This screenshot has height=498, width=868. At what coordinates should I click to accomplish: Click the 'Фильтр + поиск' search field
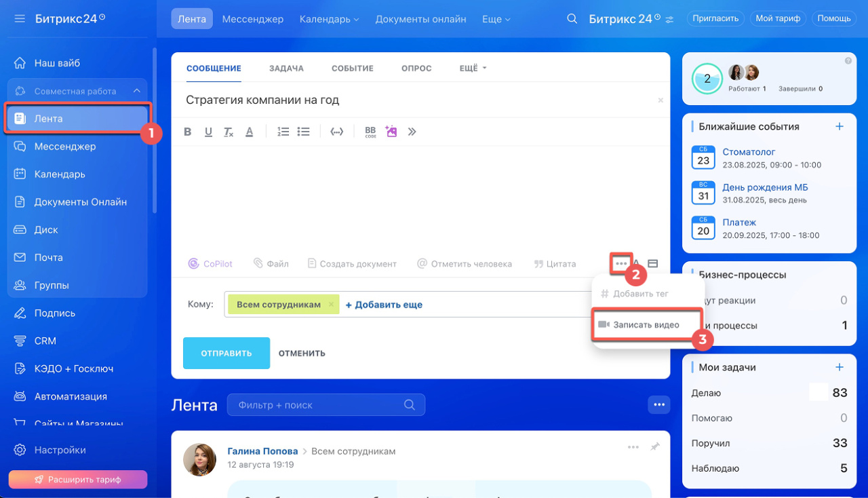pyautogui.click(x=319, y=405)
